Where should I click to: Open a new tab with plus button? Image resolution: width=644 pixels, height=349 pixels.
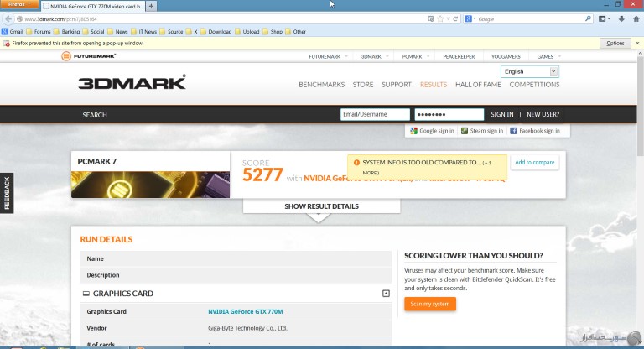[151, 6]
